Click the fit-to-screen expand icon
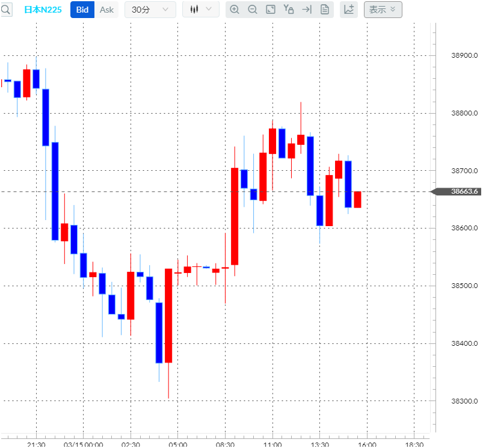 click(271, 10)
